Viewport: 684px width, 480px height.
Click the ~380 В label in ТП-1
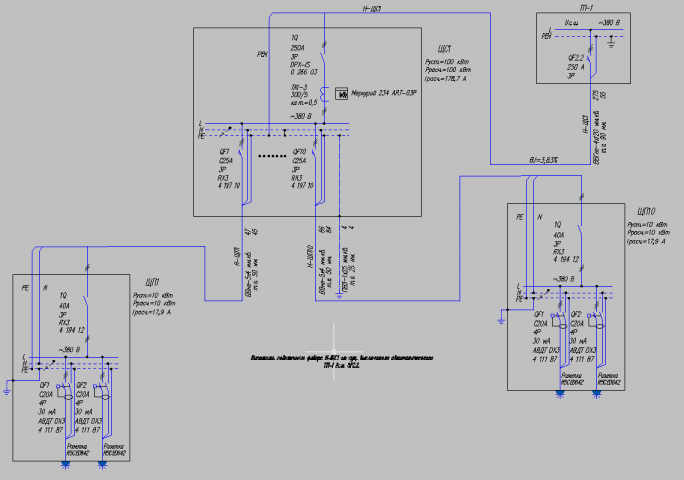point(609,22)
